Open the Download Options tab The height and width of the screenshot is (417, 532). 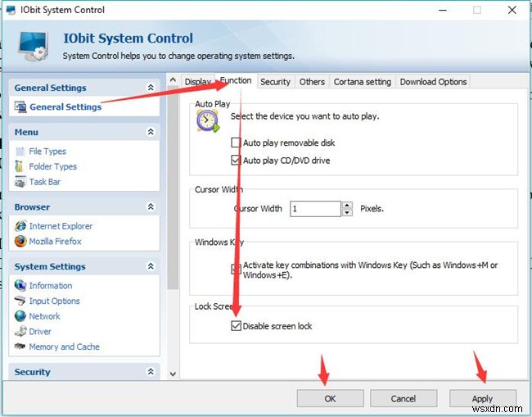click(433, 82)
